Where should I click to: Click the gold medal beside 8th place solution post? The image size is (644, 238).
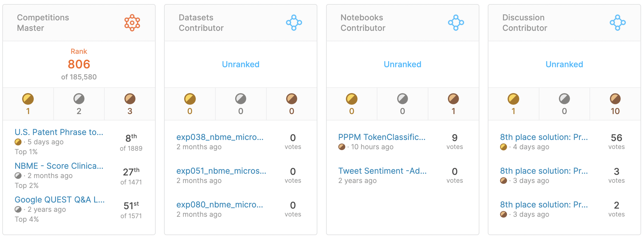(x=503, y=147)
